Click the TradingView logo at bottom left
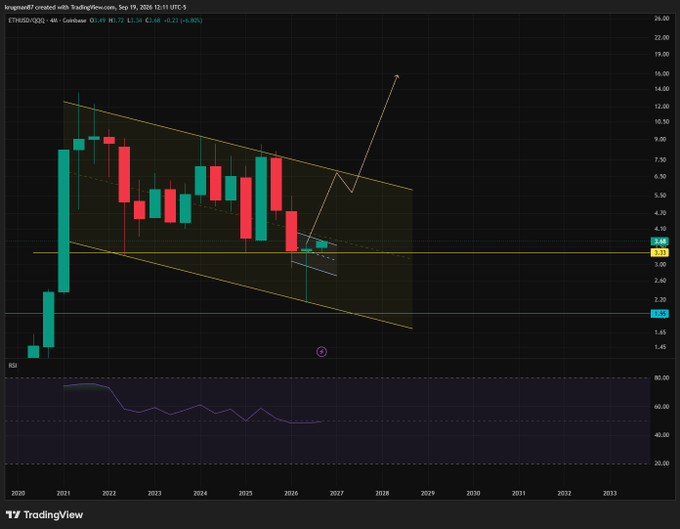 click(x=44, y=515)
